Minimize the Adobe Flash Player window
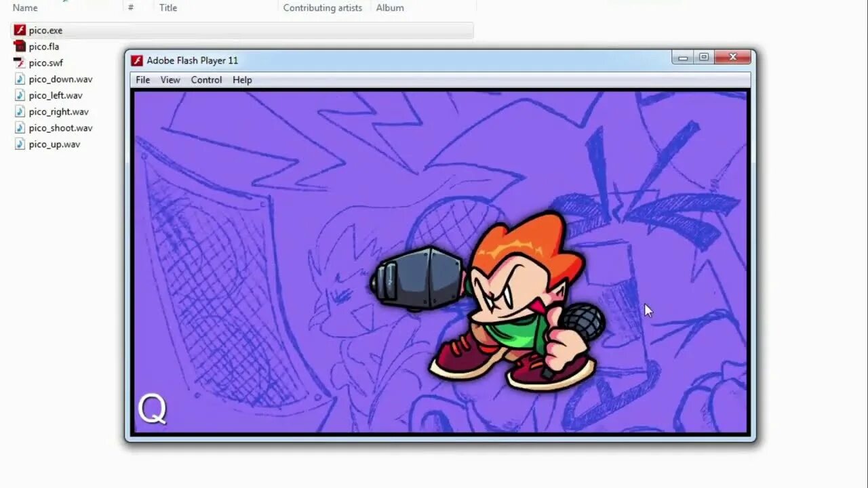The height and width of the screenshot is (488, 868). pyautogui.click(x=683, y=58)
